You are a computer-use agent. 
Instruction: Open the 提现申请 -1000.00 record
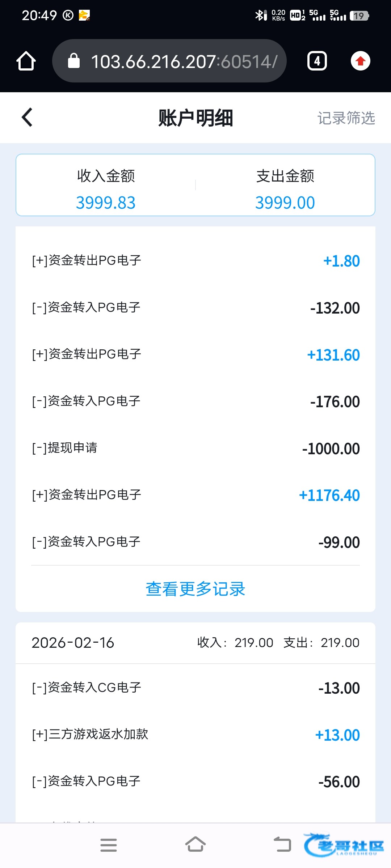point(195,448)
